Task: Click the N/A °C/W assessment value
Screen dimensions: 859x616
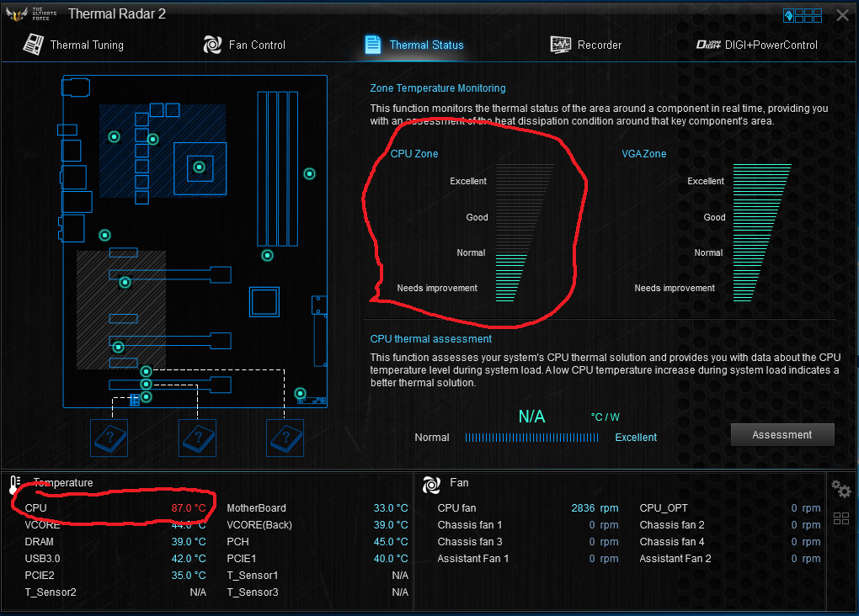Action: (x=568, y=417)
